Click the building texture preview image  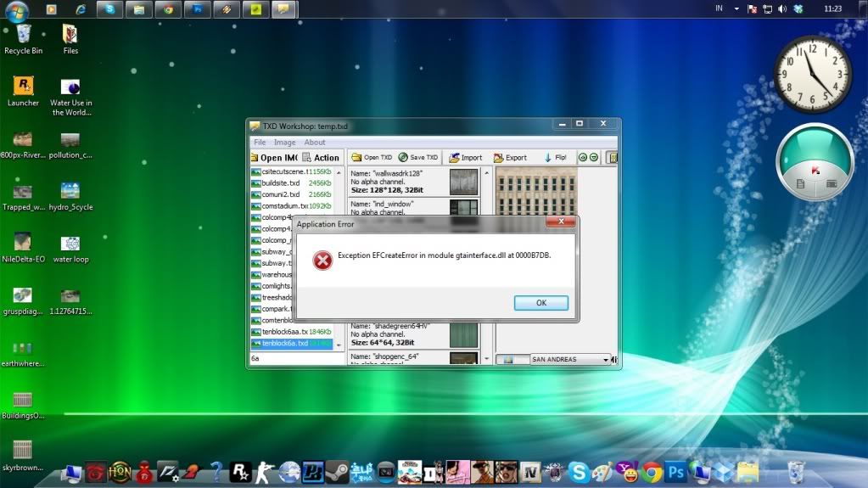pyautogui.click(x=536, y=192)
